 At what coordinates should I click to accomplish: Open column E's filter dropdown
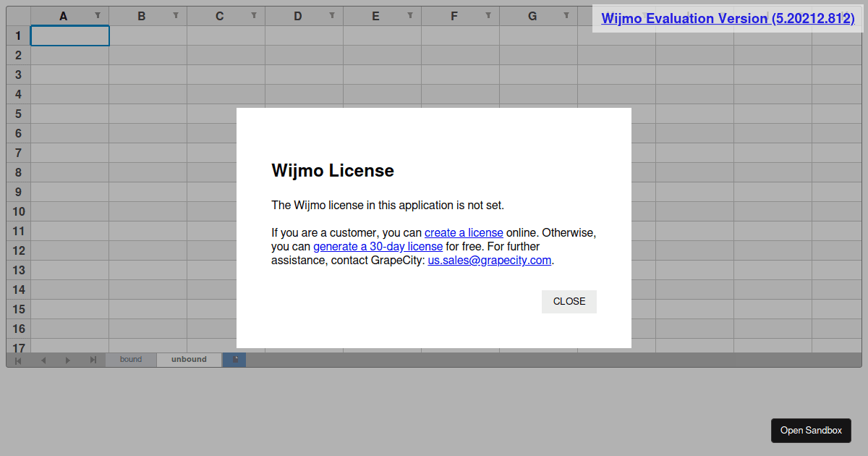[x=409, y=15]
